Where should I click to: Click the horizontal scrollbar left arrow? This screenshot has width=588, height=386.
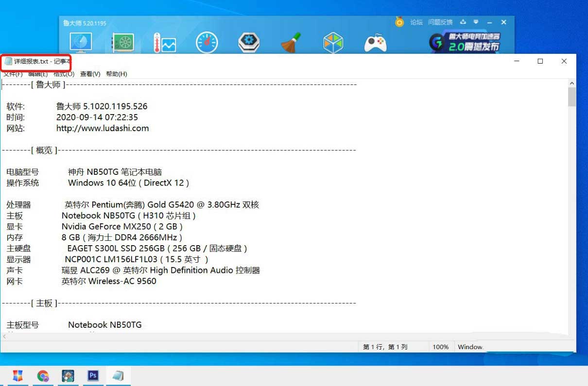coord(5,336)
